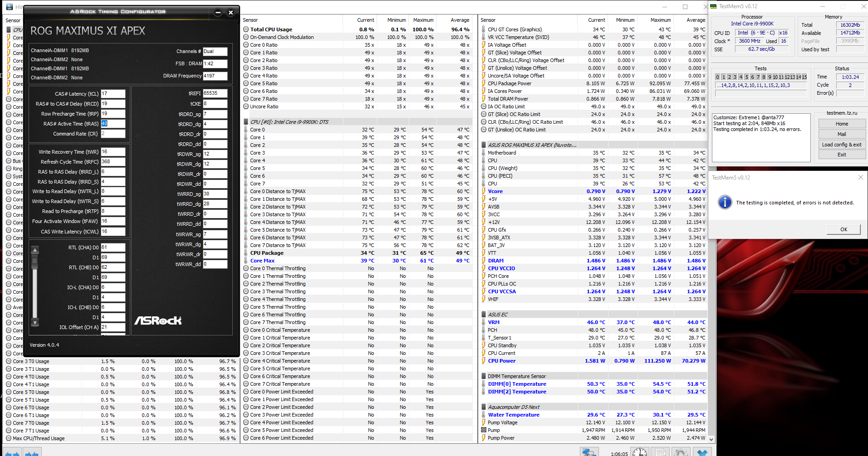The image size is (868, 456).
Task: Click the RAS# to CAS# Delay (tRCD) field
Action: (113, 104)
